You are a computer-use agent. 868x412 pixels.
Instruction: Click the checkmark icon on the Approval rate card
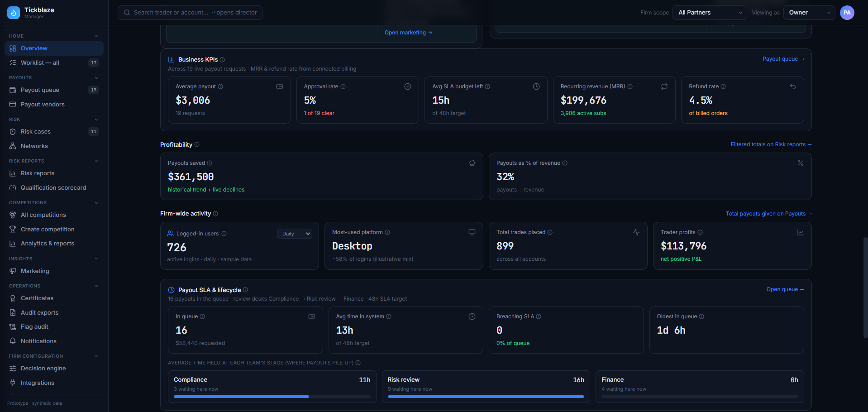[x=408, y=86]
